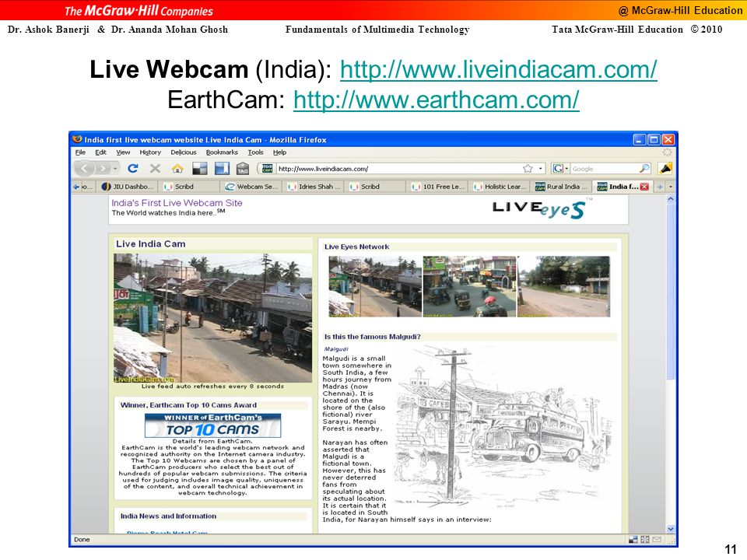Close the India f... tab with red X
The width and height of the screenshot is (747, 560).
[644, 187]
